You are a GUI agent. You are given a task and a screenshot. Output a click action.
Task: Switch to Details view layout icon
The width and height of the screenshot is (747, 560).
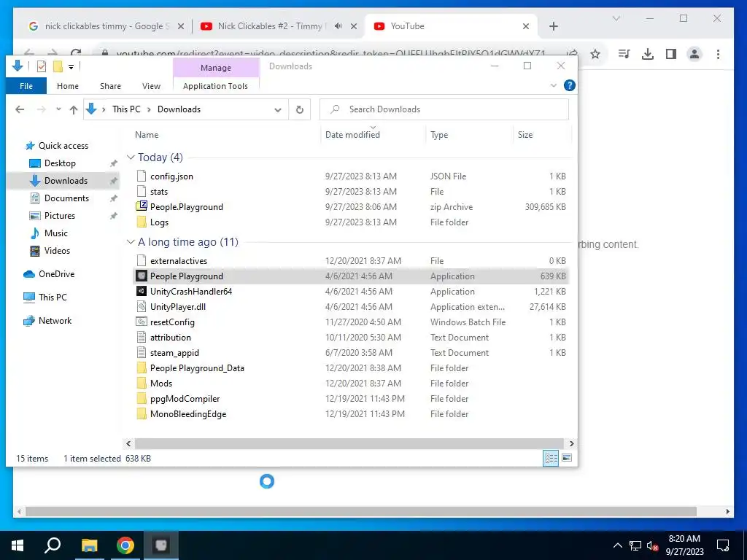point(551,458)
